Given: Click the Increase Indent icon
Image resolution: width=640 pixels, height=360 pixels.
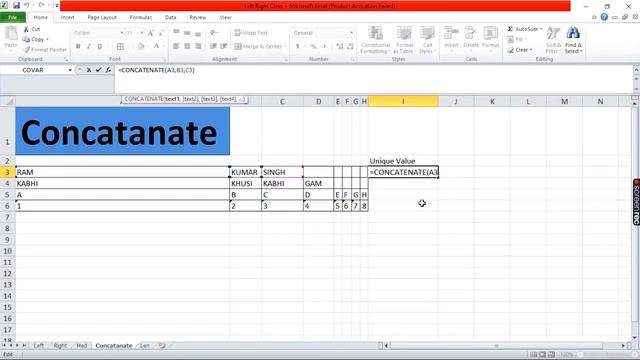Looking at the screenshot, I should 224,47.
